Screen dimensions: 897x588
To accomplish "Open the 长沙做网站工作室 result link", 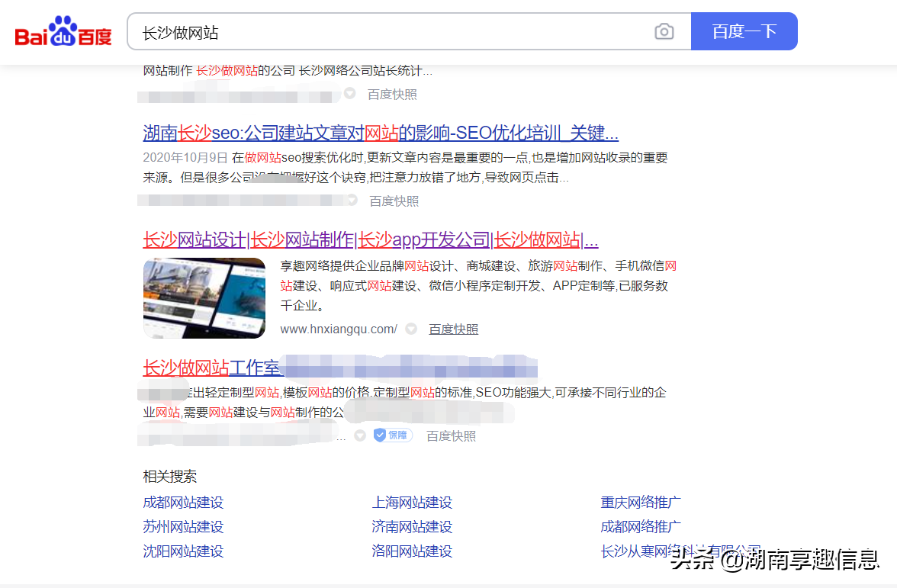I will (x=212, y=368).
